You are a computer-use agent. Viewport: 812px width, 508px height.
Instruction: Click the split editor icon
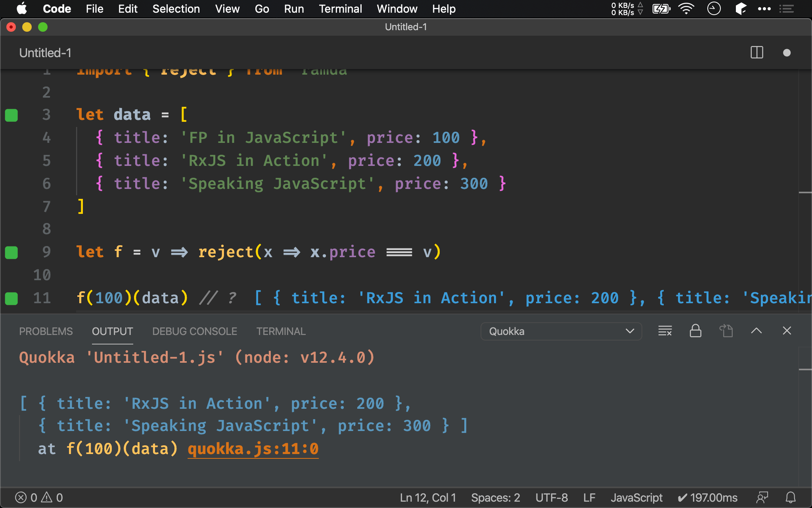tap(756, 53)
